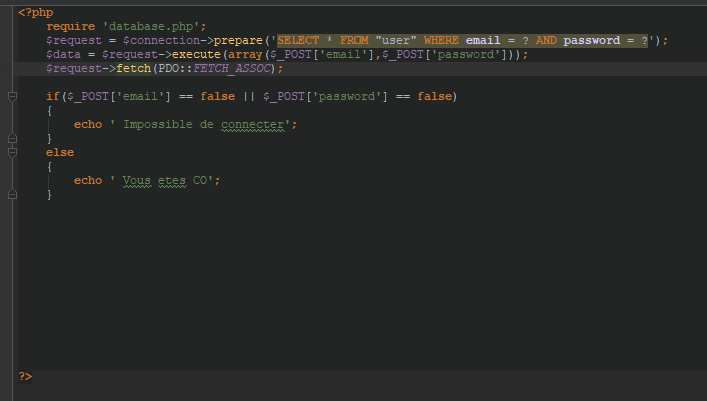
Task: Click the false after $_POST['email'] comparison
Action: (218, 97)
